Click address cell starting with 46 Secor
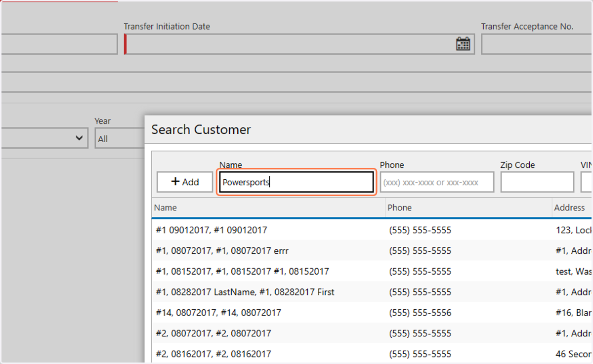Viewport: 593px width, 364px height. (573, 354)
